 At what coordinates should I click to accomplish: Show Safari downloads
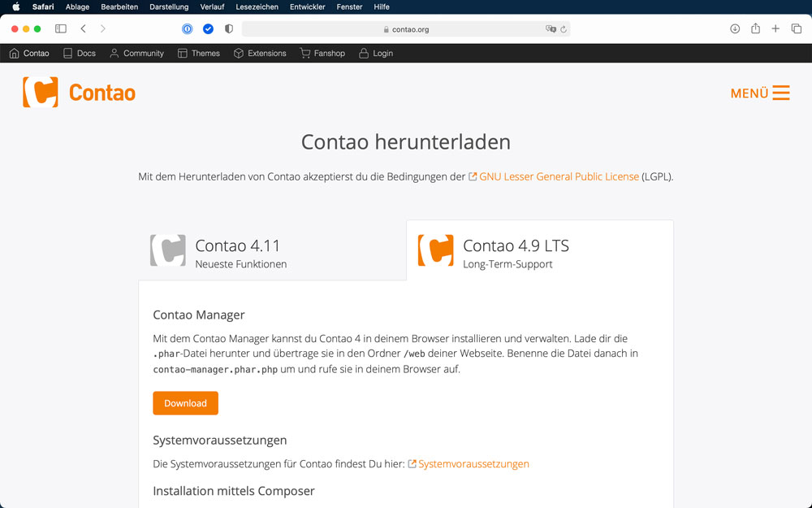pyautogui.click(x=735, y=28)
